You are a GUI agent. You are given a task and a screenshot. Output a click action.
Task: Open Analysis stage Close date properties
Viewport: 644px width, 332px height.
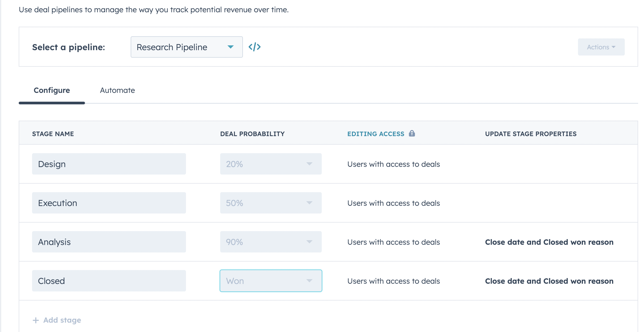549,242
